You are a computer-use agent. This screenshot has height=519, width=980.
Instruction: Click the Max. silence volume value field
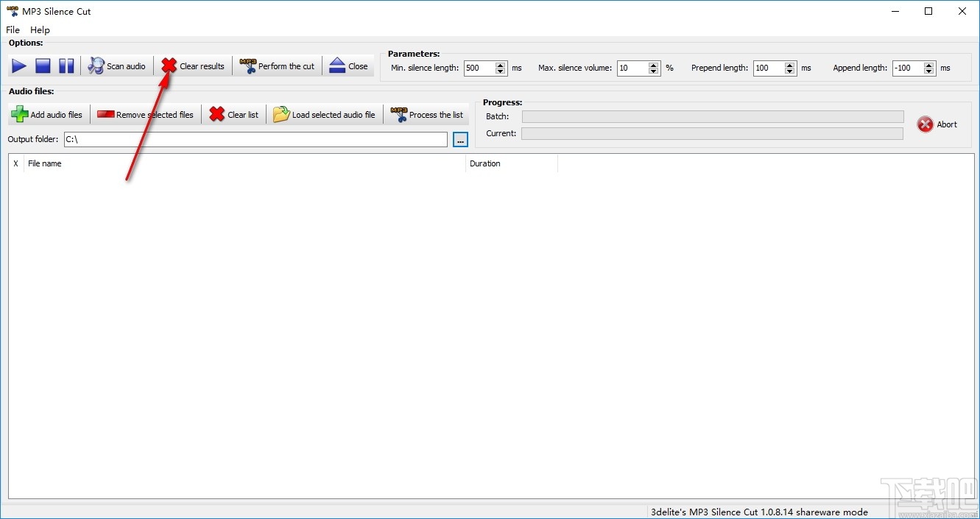click(x=632, y=68)
